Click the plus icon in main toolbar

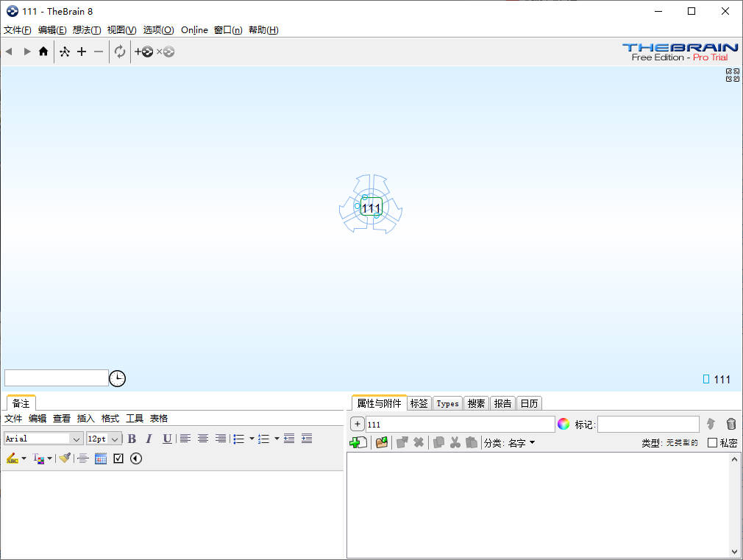tap(82, 52)
